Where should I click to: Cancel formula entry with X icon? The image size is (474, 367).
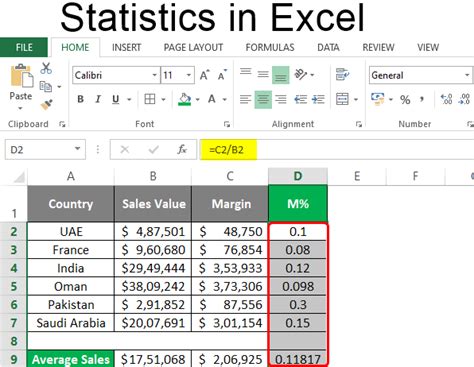click(125, 150)
